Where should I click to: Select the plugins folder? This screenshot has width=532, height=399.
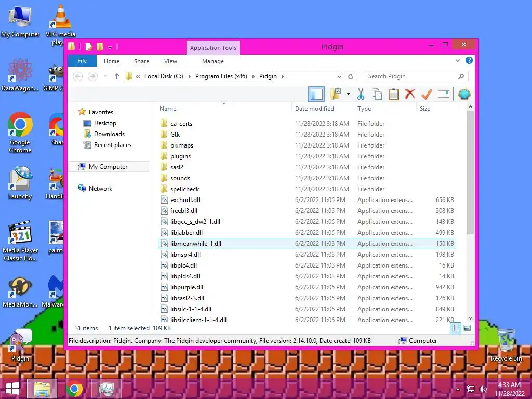point(307,156)
